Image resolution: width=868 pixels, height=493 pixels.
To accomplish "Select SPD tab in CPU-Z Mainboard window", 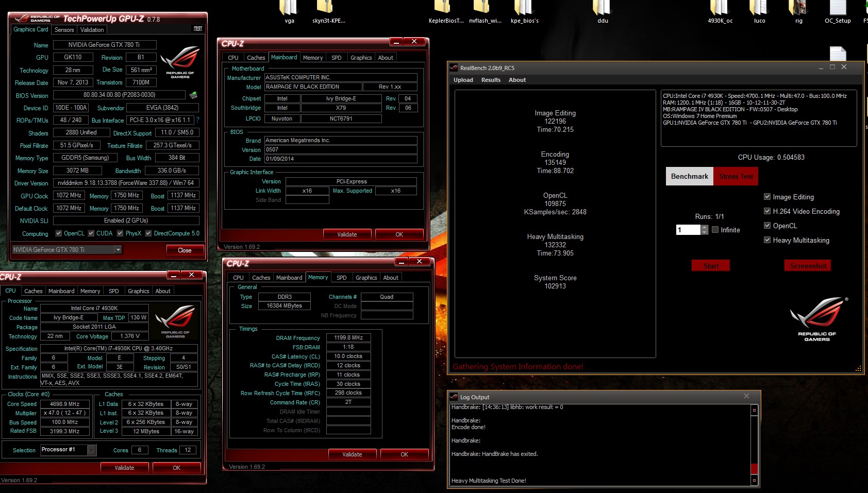I will tap(336, 58).
